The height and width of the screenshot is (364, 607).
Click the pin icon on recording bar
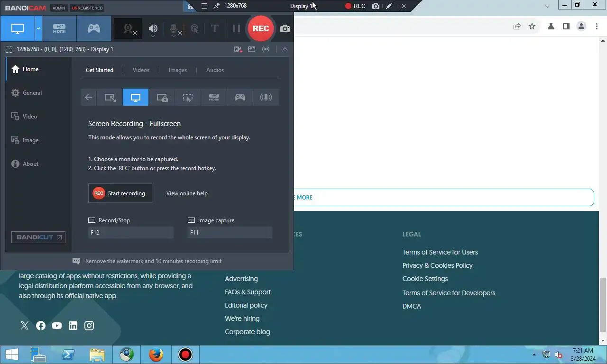(217, 6)
